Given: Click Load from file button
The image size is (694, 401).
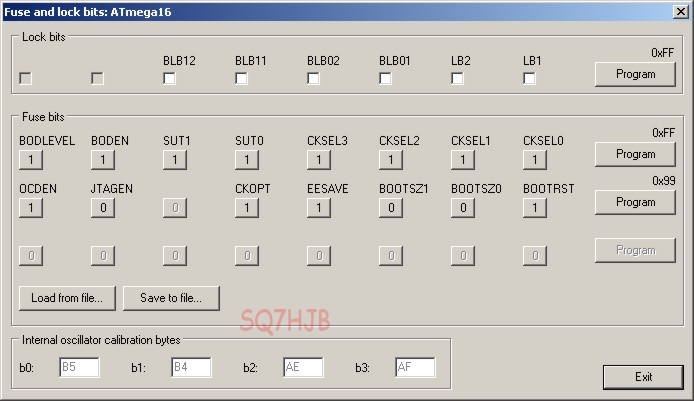Looking at the screenshot, I should tap(67, 298).
